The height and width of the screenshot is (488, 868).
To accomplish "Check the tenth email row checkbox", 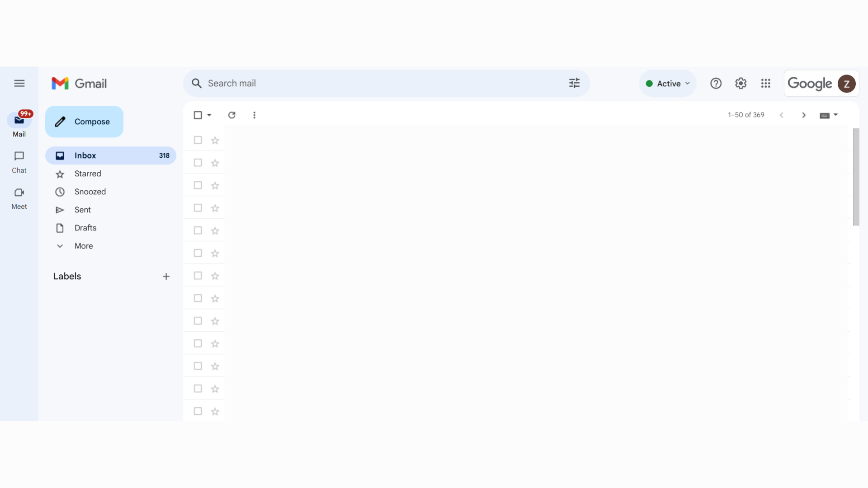I will tap(198, 343).
